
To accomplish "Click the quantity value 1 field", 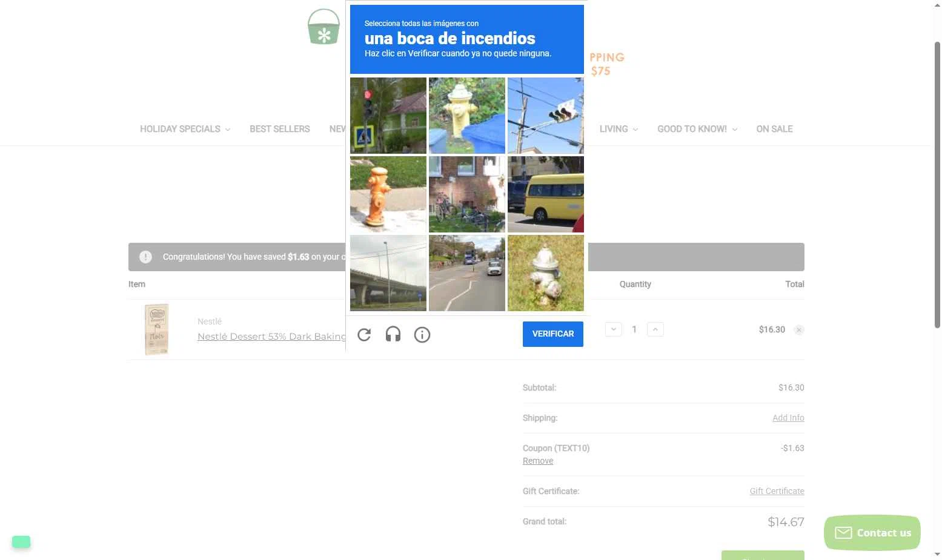I will (634, 329).
